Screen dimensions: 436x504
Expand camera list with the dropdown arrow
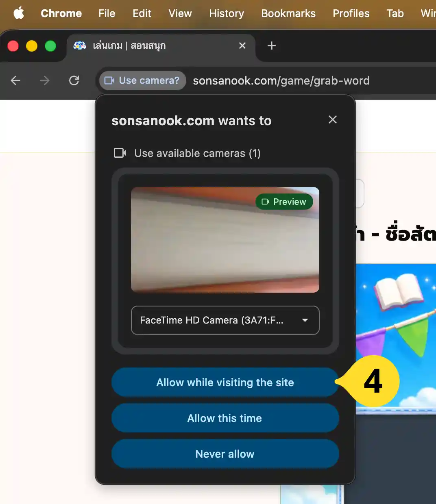tap(305, 320)
